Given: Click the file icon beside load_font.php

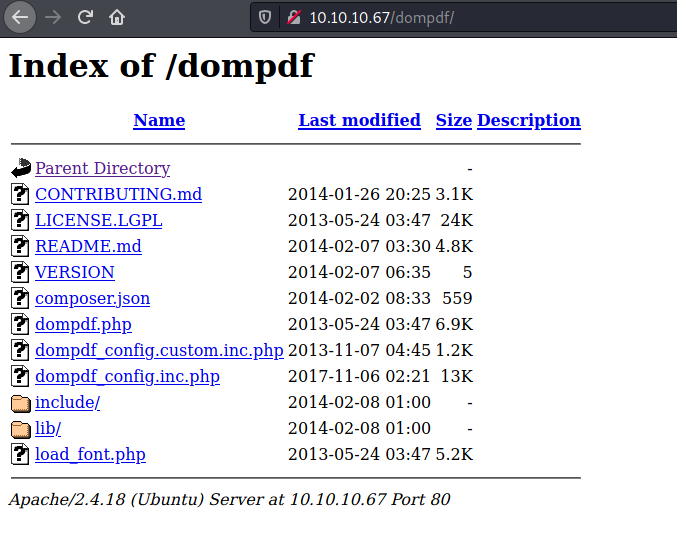Looking at the screenshot, I should point(20,454).
